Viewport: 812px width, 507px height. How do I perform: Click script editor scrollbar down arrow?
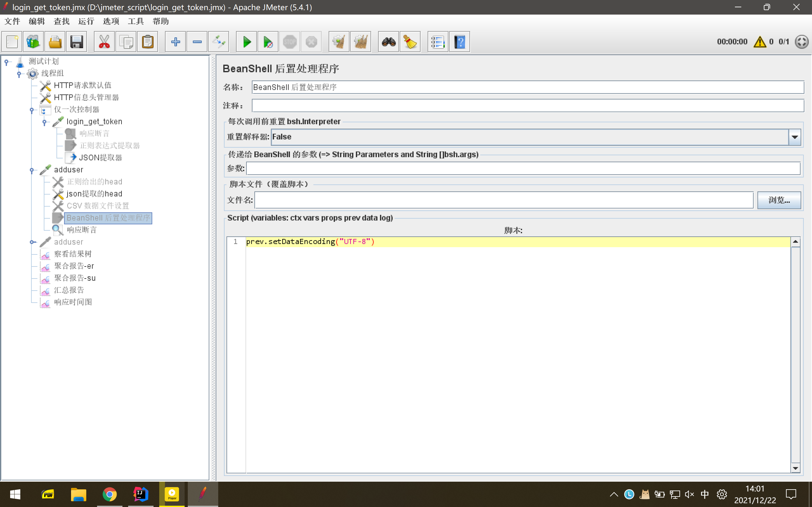795,468
